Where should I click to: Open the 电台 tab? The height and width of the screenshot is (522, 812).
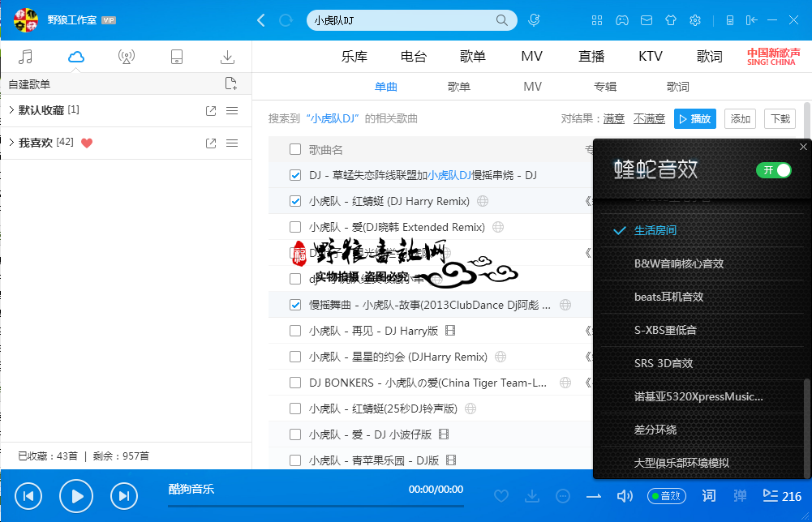pos(413,57)
